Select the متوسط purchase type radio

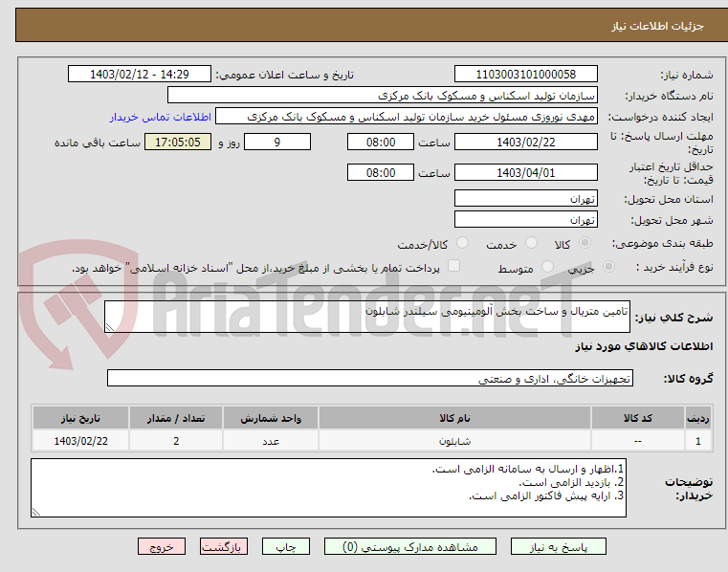pos(548,267)
